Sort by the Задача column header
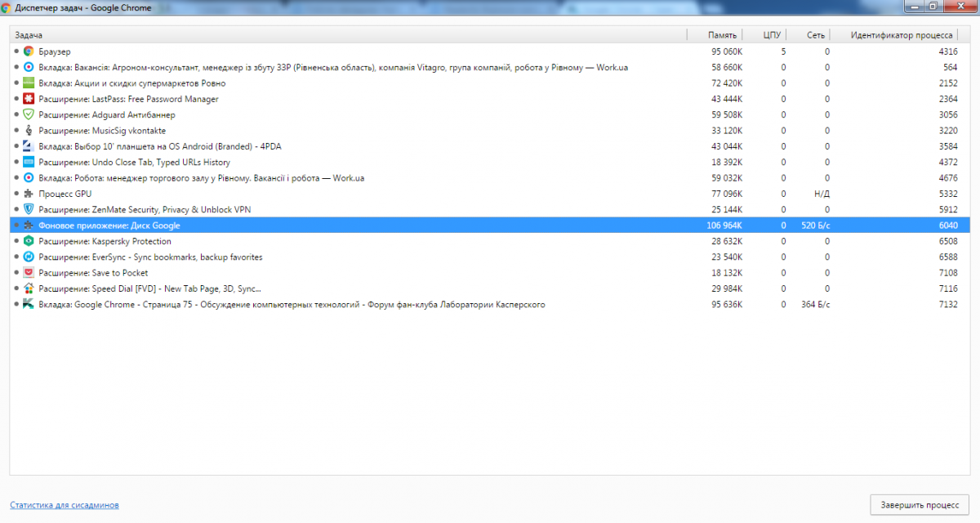Screen dimensions: 980x523 pos(348,35)
